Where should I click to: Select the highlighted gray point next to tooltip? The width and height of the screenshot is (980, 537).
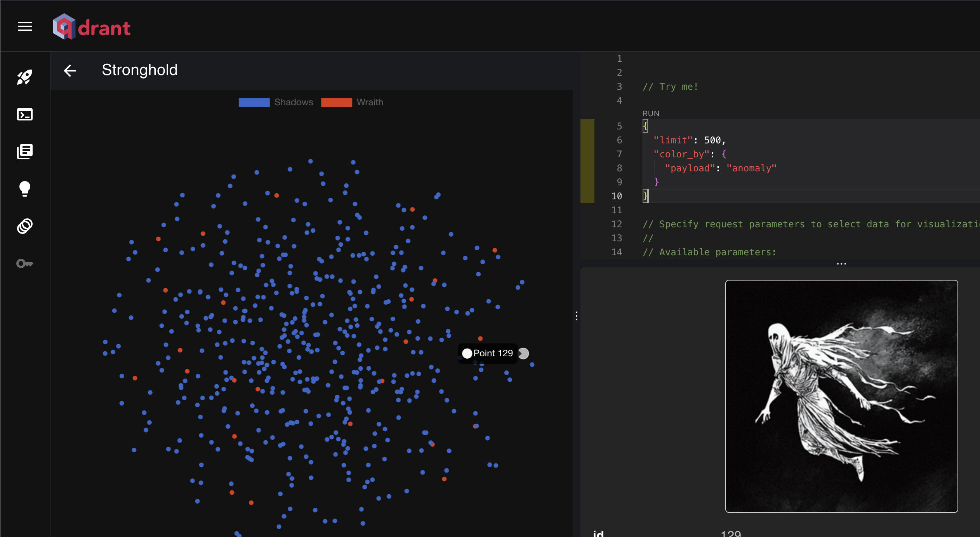pyautogui.click(x=524, y=353)
